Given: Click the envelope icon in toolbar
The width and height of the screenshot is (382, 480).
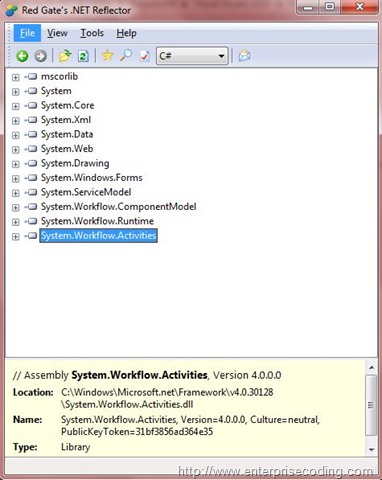Looking at the screenshot, I should pyautogui.click(x=244, y=56).
